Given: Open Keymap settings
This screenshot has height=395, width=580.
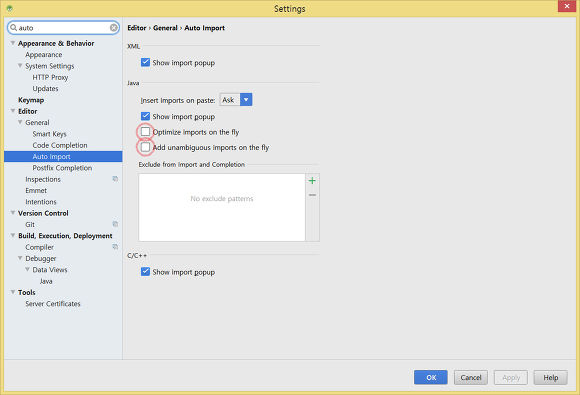Looking at the screenshot, I should tap(31, 100).
